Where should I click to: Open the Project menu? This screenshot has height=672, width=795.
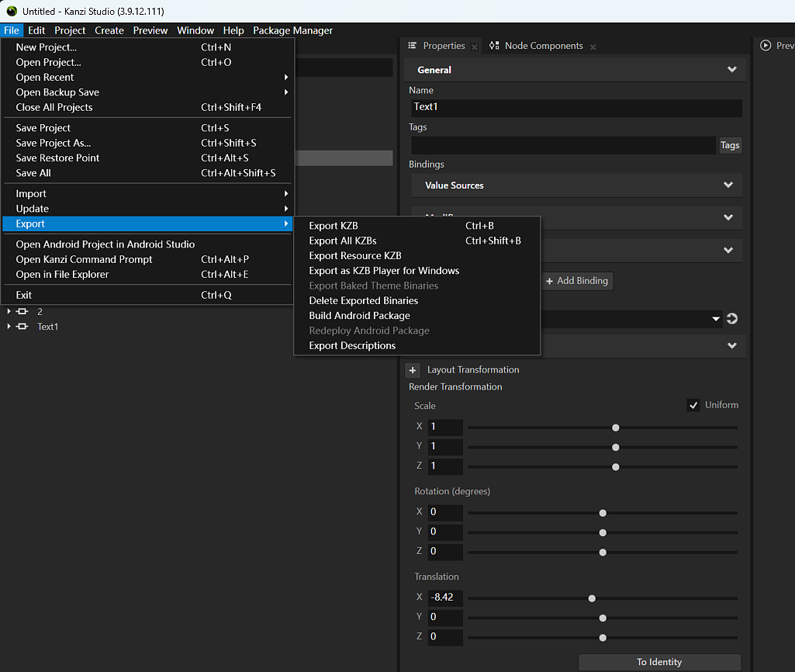70,30
